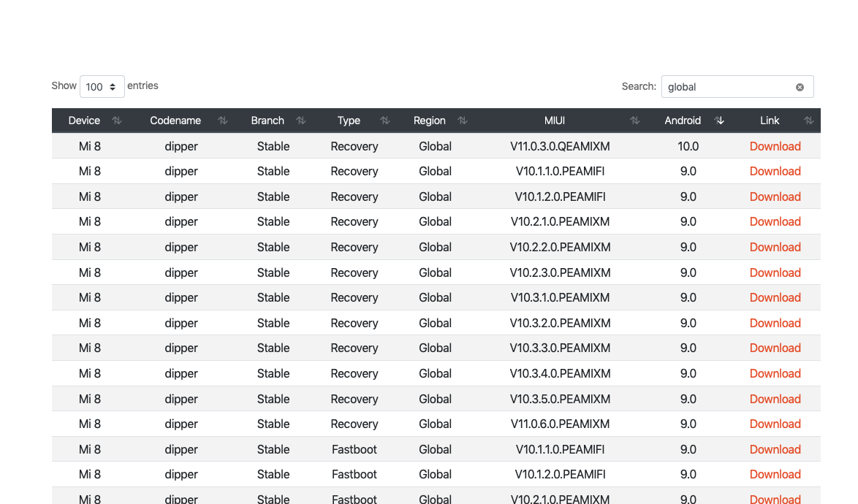Clear the search field text
The width and height of the screenshot is (858, 504).
pos(800,87)
